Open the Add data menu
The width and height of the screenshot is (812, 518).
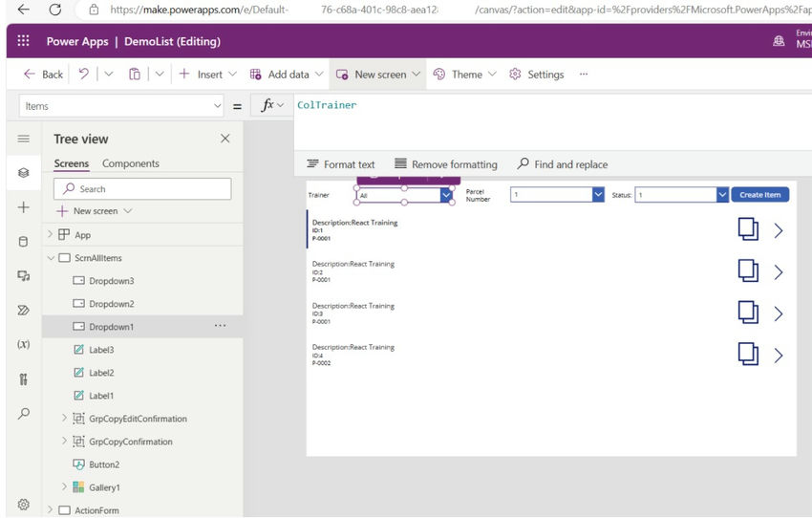[287, 75]
